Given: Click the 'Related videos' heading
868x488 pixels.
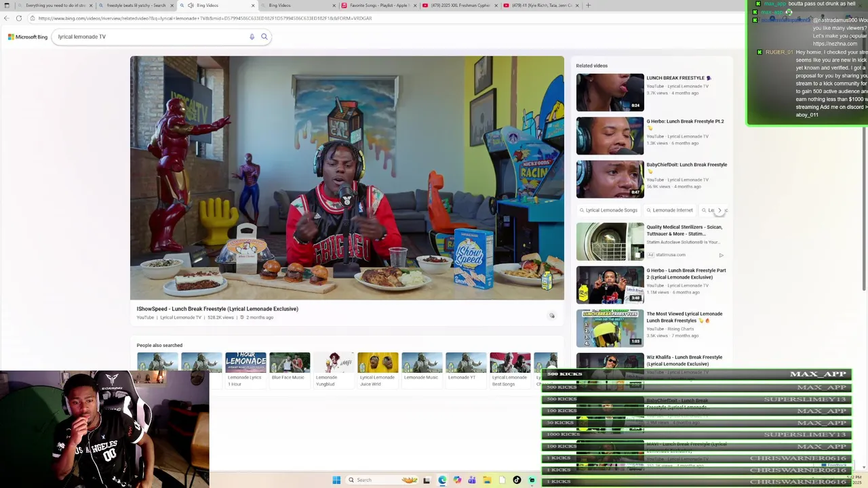Looking at the screenshot, I should click(591, 66).
